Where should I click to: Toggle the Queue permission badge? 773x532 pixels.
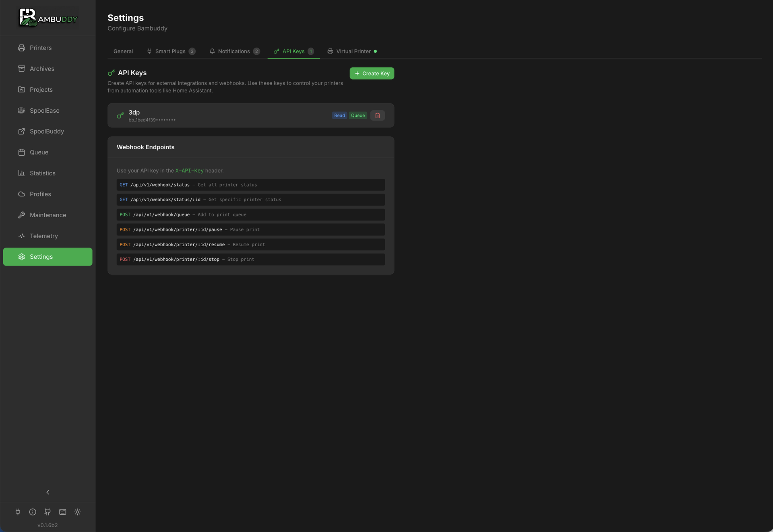[x=358, y=115]
